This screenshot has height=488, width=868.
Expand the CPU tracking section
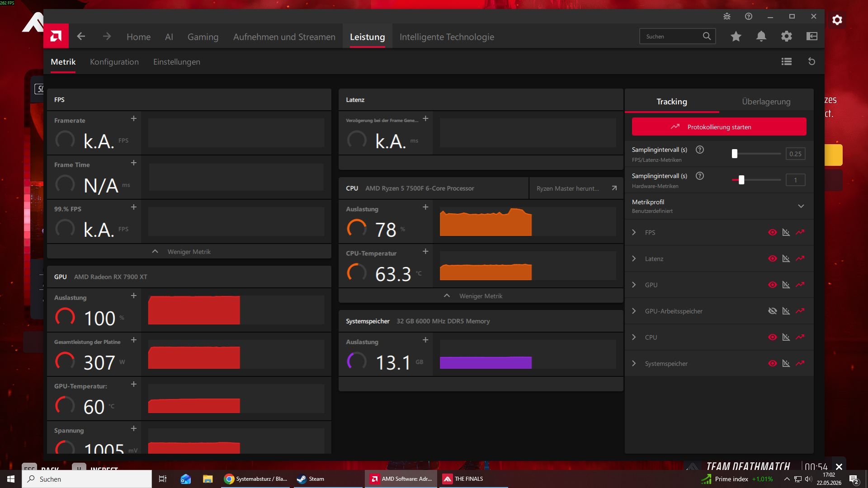click(x=634, y=337)
